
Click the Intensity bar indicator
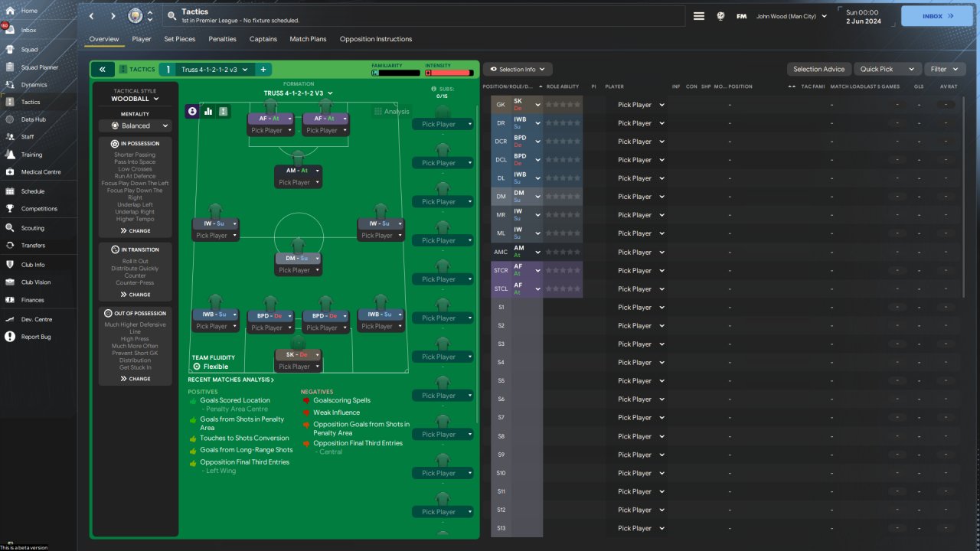[x=449, y=73]
